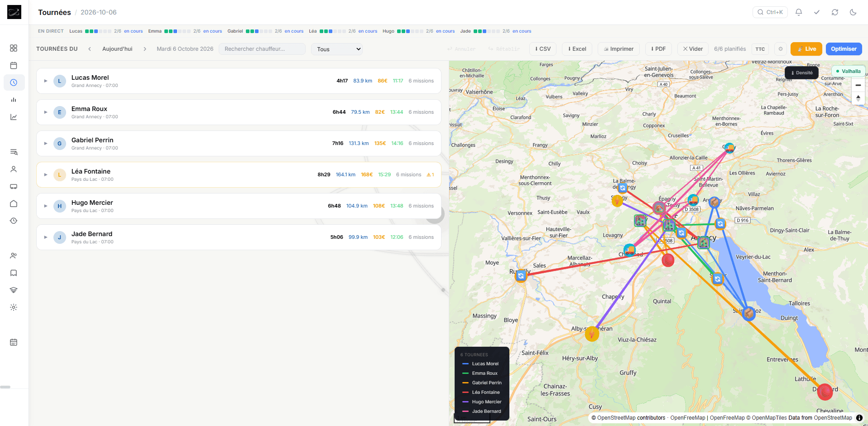This screenshot has height=426, width=868.
Task: Go to the next day arrow
Action: pos(145,49)
